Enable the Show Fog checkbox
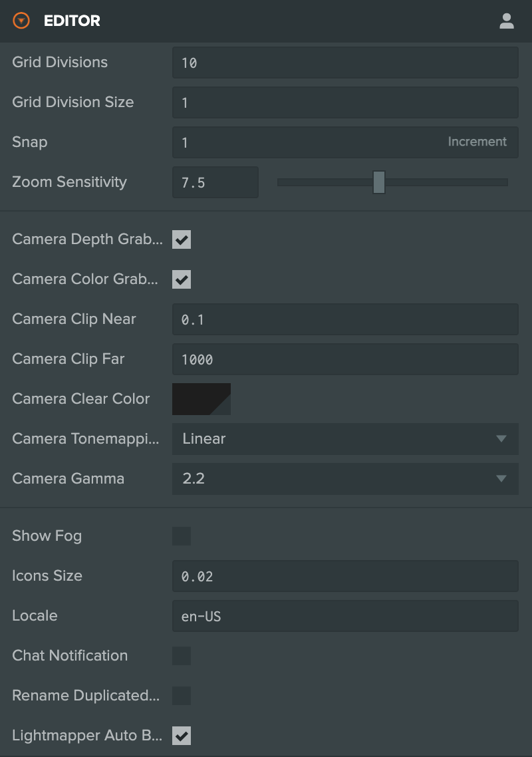The height and width of the screenshot is (757, 532). click(x=182, y=536)
